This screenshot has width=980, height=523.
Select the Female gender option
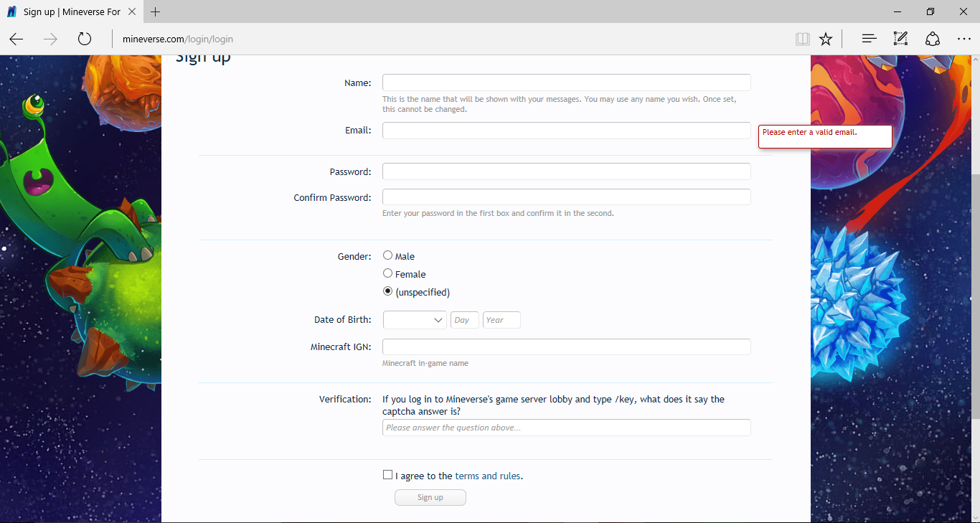tap(388, 273)
